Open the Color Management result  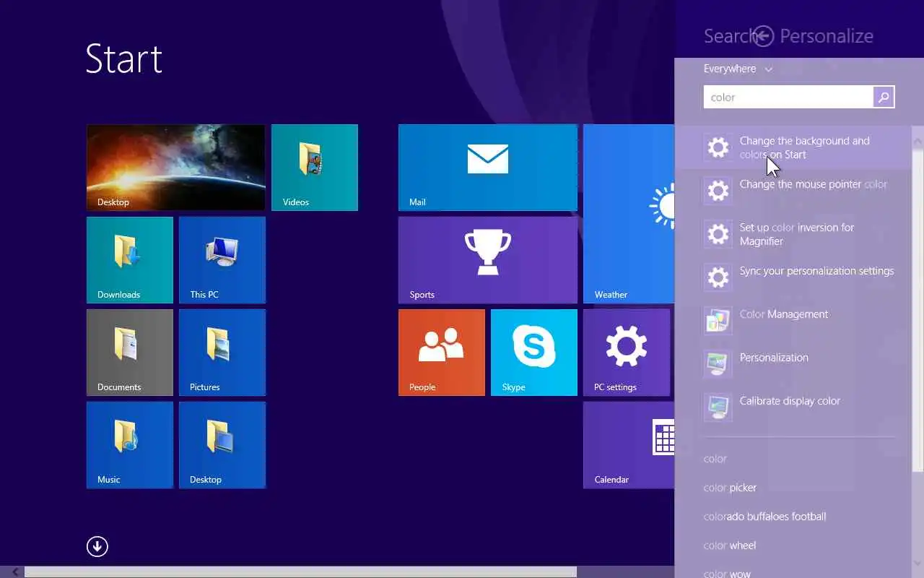793,321
